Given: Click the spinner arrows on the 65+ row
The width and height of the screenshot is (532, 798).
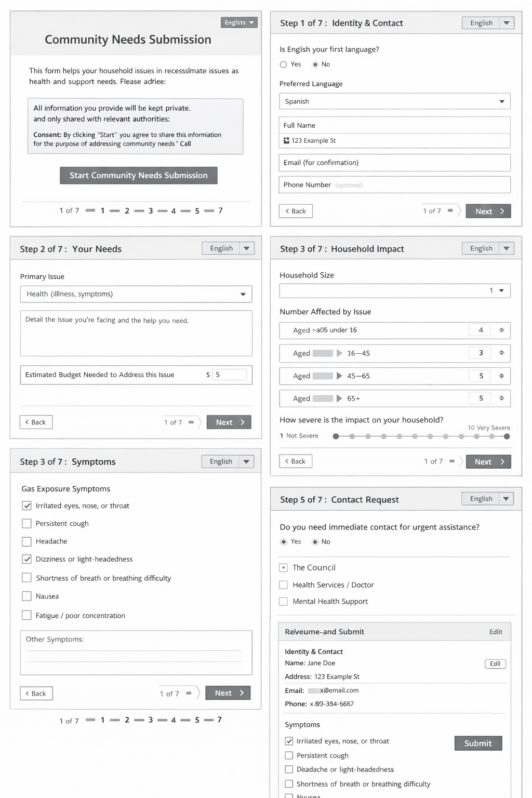Looking at the screenshot, I should 501,398.
